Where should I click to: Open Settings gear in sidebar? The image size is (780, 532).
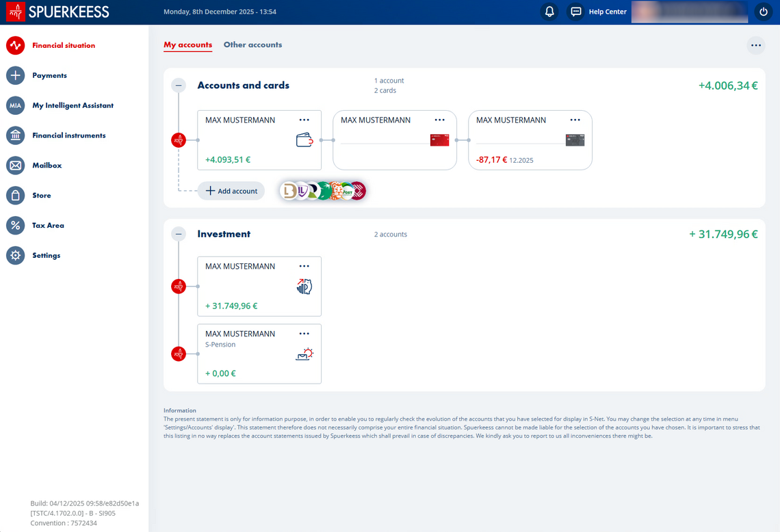(15, 256)
